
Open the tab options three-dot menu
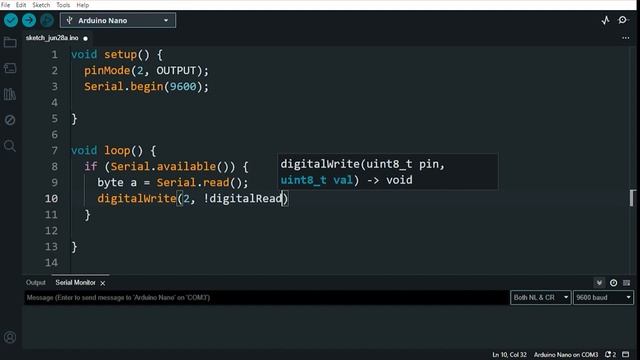click(625, 38)
